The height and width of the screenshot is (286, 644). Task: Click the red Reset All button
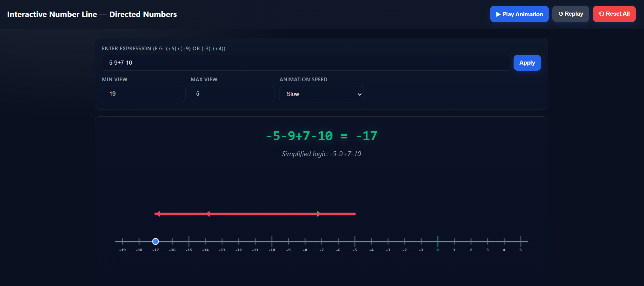point(614,14)
